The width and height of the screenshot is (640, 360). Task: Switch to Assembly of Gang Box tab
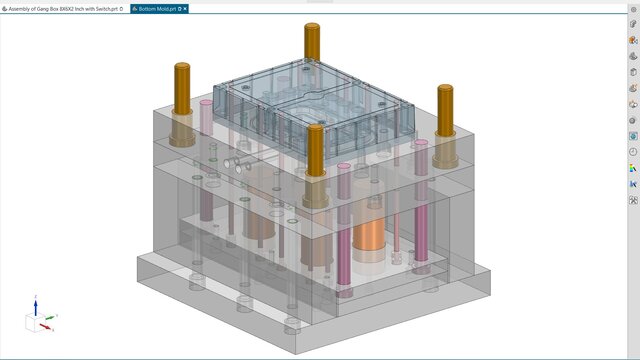(x=62, y=9)
